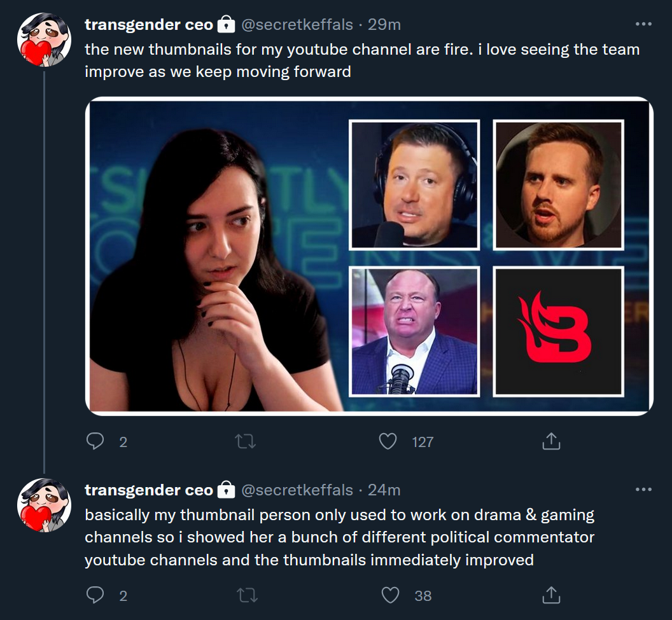Click the display name on the first tweet
Viewport: 672px width, 620px height.
point(149,25)
